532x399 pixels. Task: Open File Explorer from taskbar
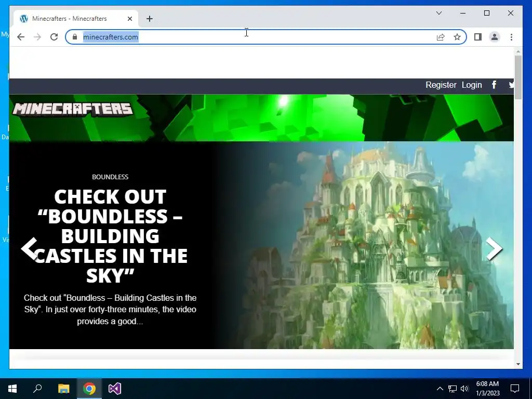(x=63, y=389)
